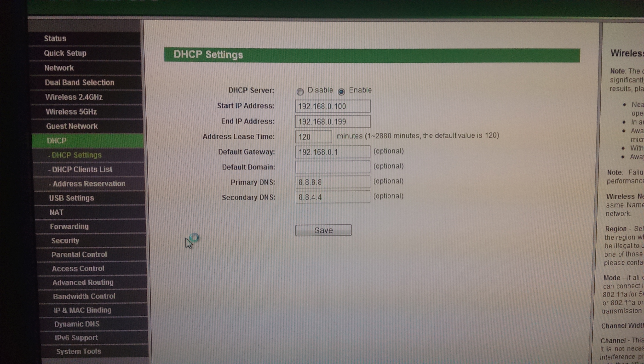Go to the NAT page
Viewport: 644px width, 364px height.
(56, 212)
